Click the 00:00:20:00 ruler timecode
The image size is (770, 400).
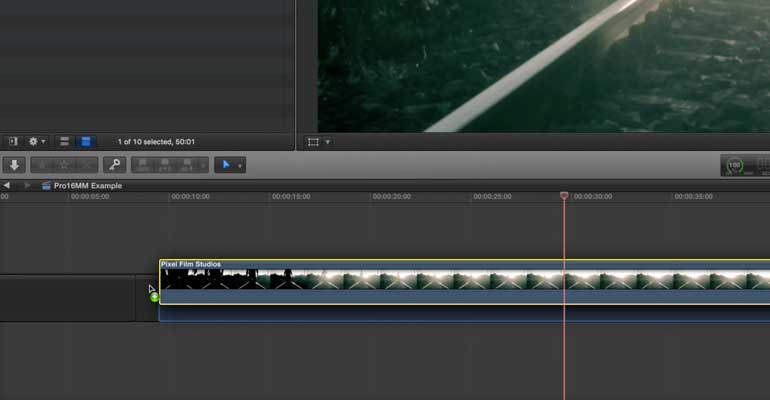click(x=391, y=196)
